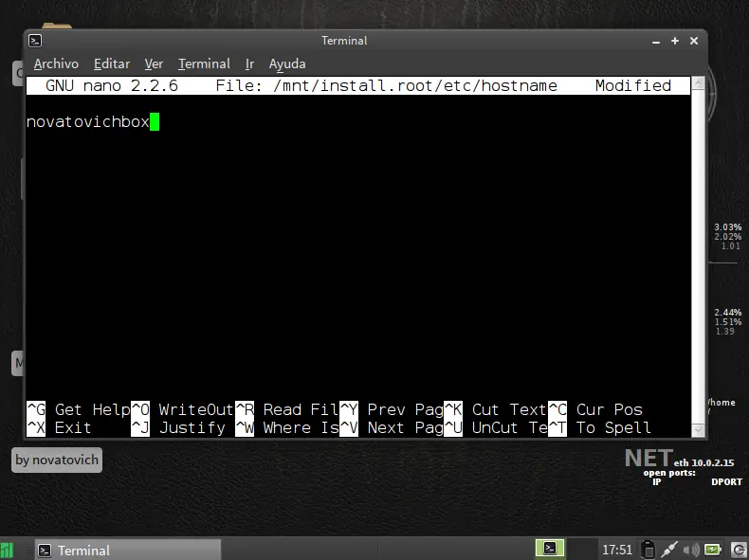Click the Modified status in nano header
This screenshot has height=560, width=749.
pyautogui.click(x=633, y=85)
